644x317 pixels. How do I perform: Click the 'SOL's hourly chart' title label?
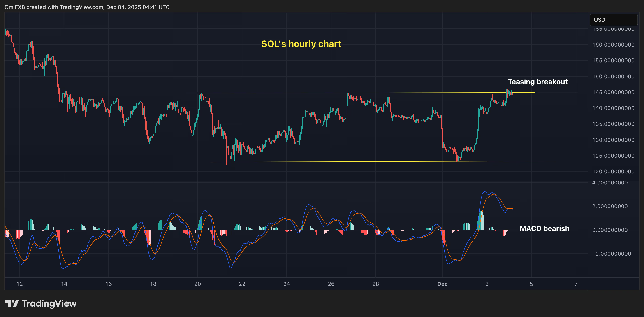tap(301, 44)
